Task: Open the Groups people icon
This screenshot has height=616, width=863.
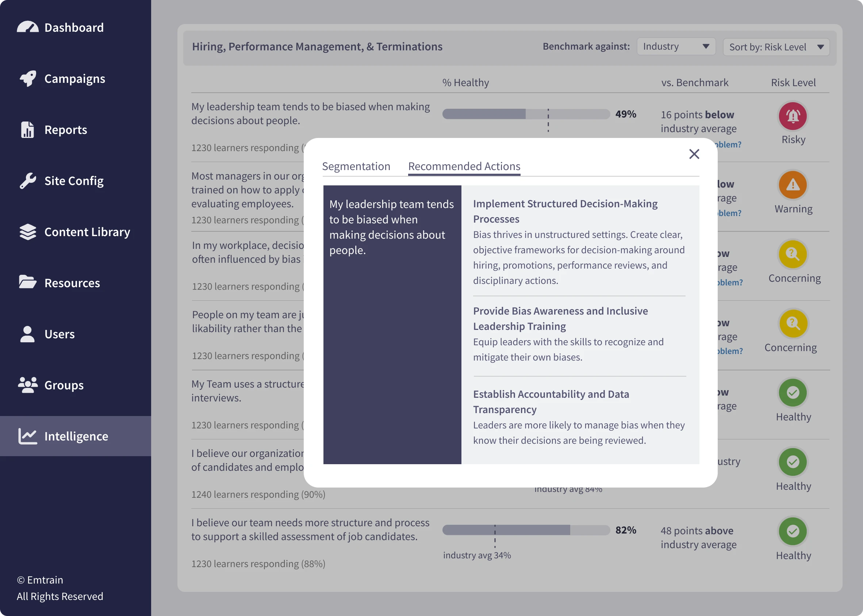Action: 28,385
